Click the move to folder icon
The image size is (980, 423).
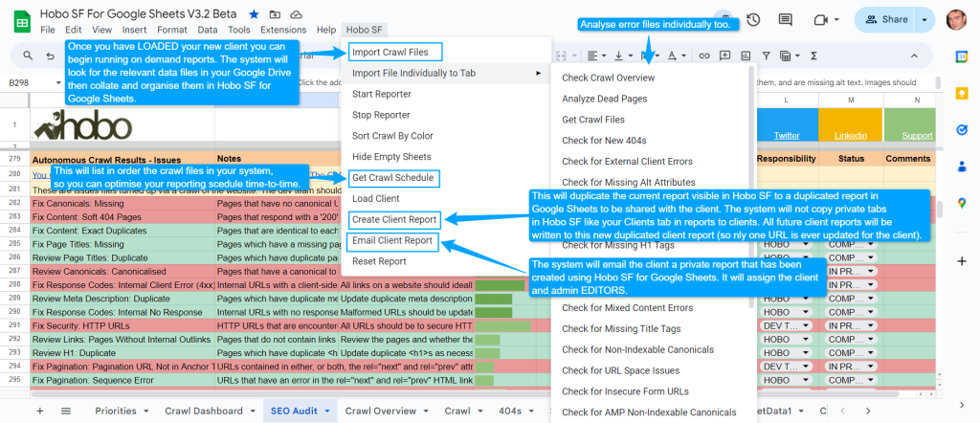pos(275,14)
